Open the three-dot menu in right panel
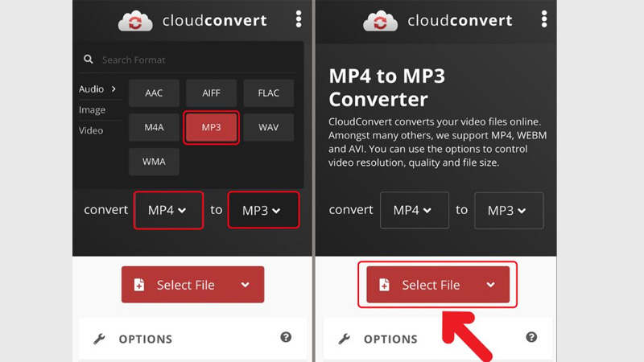Image resolution: width=644 pixels, height=362 pixels. click(x=544, y=19)
